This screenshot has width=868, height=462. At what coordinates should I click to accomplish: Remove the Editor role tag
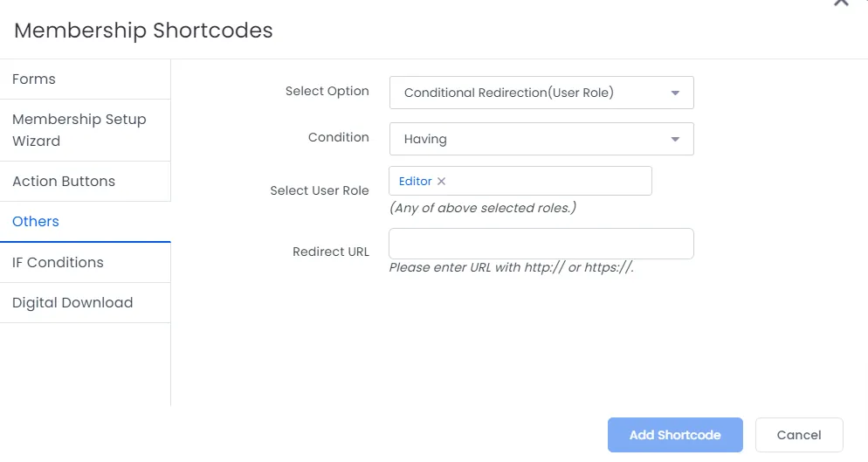[441, 181]
